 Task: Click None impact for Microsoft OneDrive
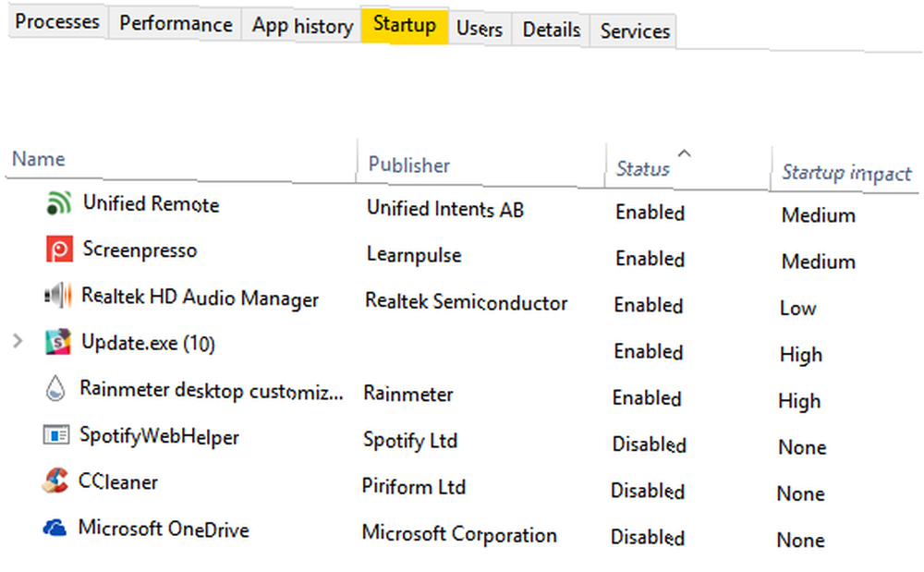pos(800,541)
